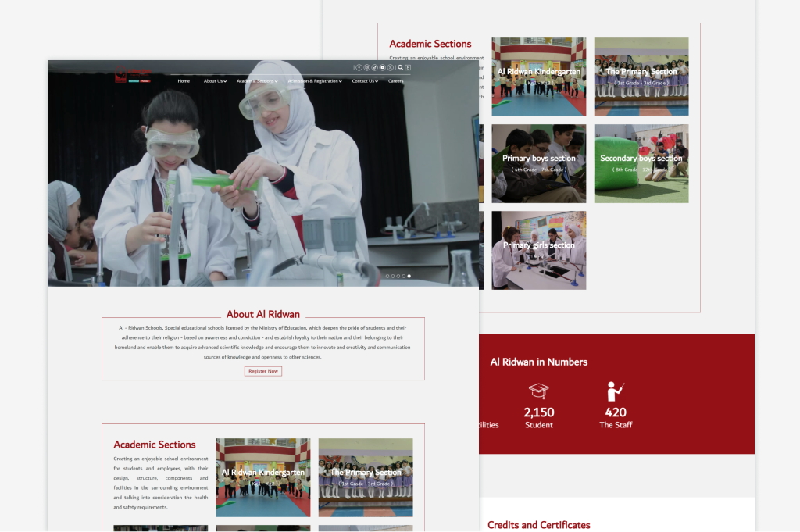Open the YouTube social icon in header

click(383, 67)
